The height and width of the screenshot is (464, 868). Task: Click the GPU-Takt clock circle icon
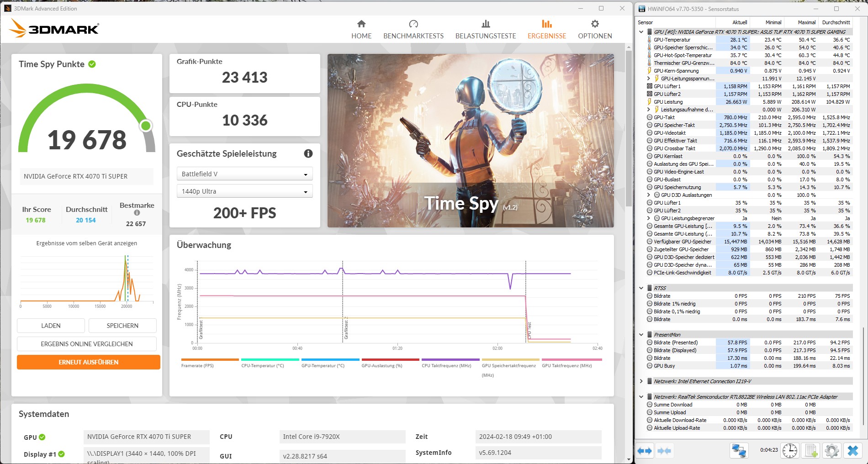coord(650,117)
